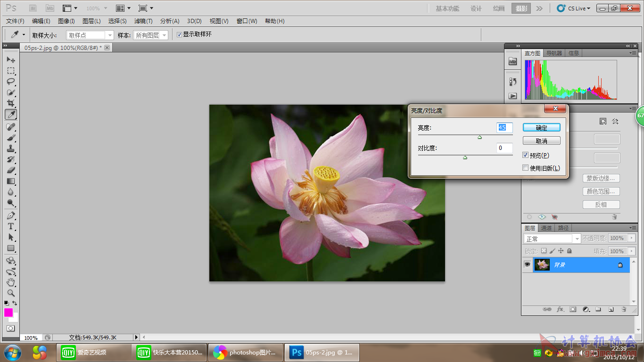The height and width of the screenshot is (362, 644).
Task: Add layer mask from Layers panel bottom
Action: pos(573,310)
